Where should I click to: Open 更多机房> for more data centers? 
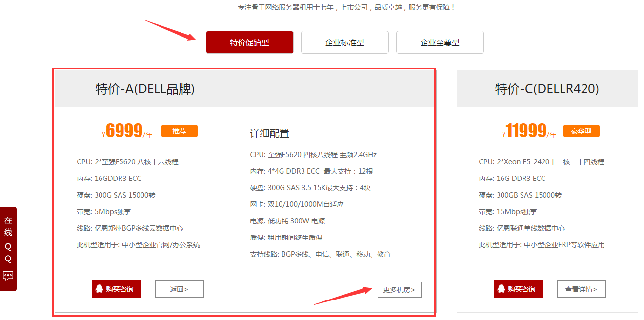pos(399,289)
